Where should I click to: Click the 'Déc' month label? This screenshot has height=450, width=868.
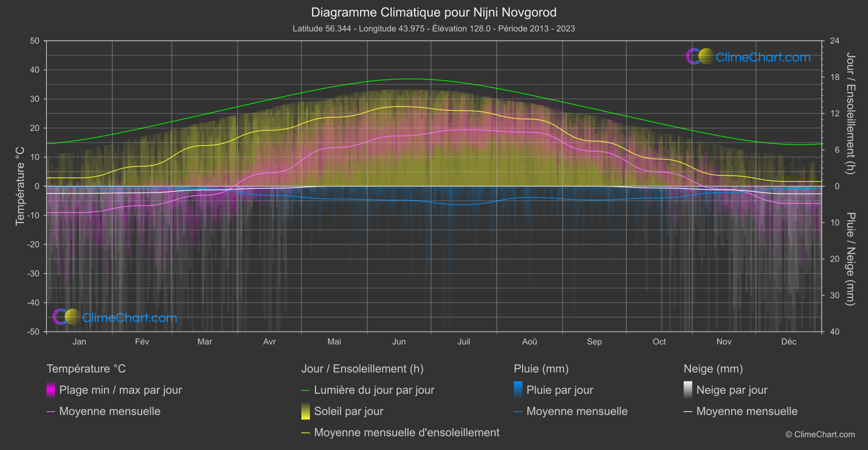coord(789,341)
